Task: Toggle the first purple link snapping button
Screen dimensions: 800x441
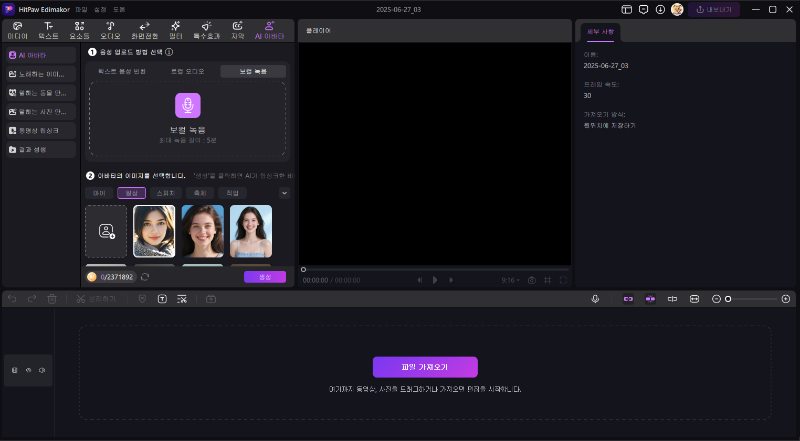Action: tap(629, 299)
